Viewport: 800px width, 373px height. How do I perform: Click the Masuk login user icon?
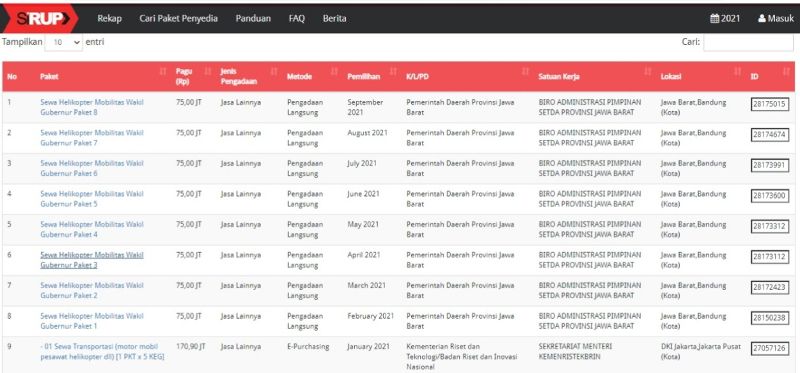click(762, 18)
